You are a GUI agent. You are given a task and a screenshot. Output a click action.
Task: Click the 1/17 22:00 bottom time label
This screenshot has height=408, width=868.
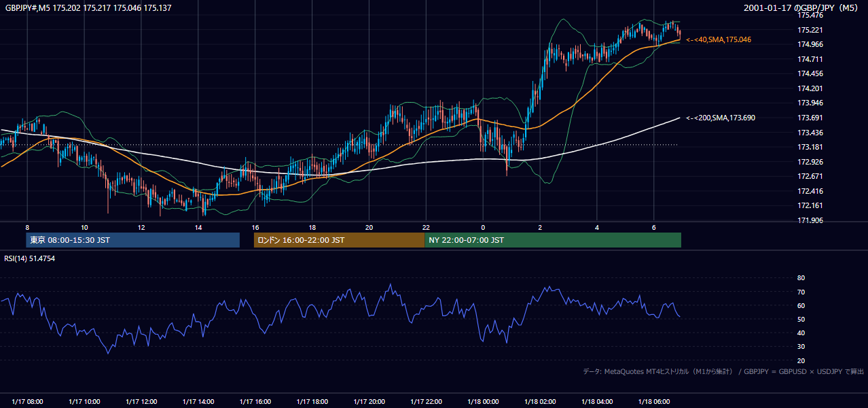[426, 402]
